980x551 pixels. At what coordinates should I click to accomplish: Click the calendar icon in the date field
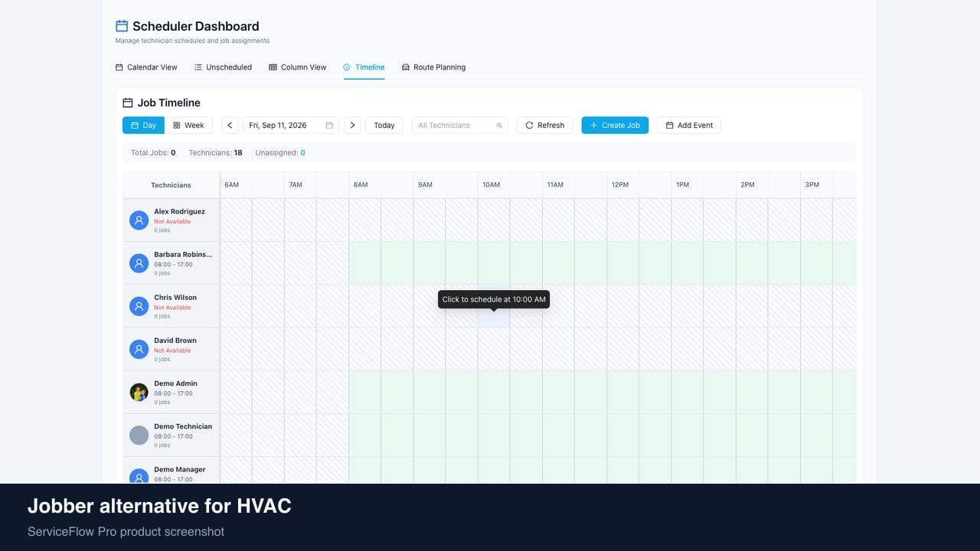329,126
